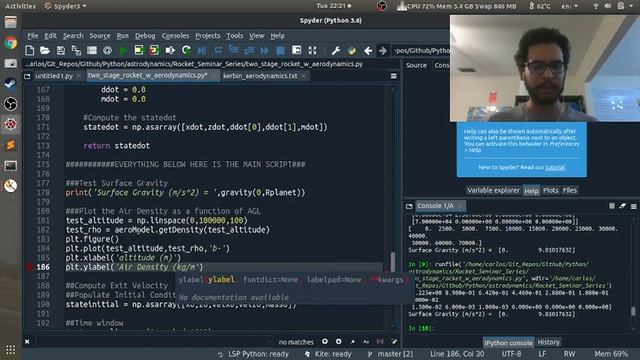Open Steam from Ubuntu dock
The height and width of the screenshot is (360, 640).
click(x=11, y=84)
